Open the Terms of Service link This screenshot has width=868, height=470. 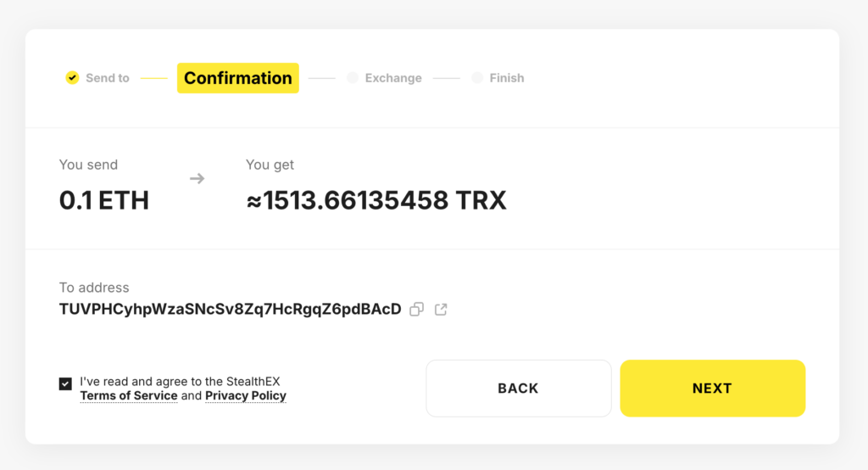pyautogui.click(x=129, y=395)
